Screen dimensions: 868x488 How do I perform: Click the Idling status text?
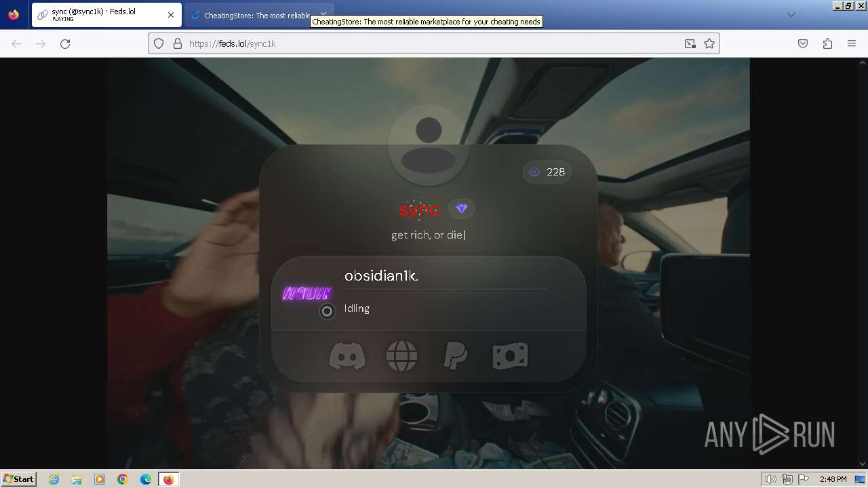357,308
